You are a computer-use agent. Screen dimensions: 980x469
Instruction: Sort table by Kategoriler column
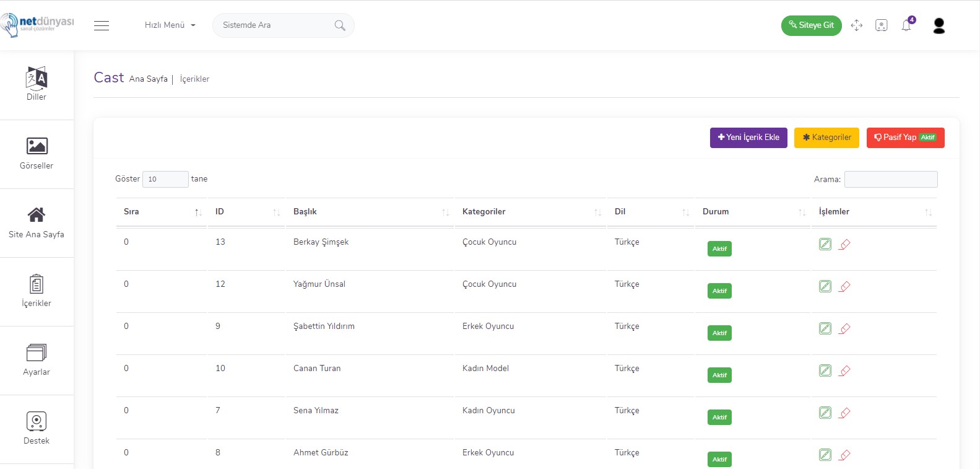531,212
